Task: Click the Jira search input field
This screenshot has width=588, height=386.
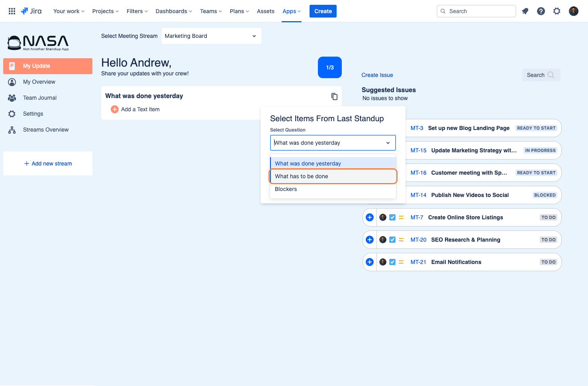Action: (x=476, y=11)
